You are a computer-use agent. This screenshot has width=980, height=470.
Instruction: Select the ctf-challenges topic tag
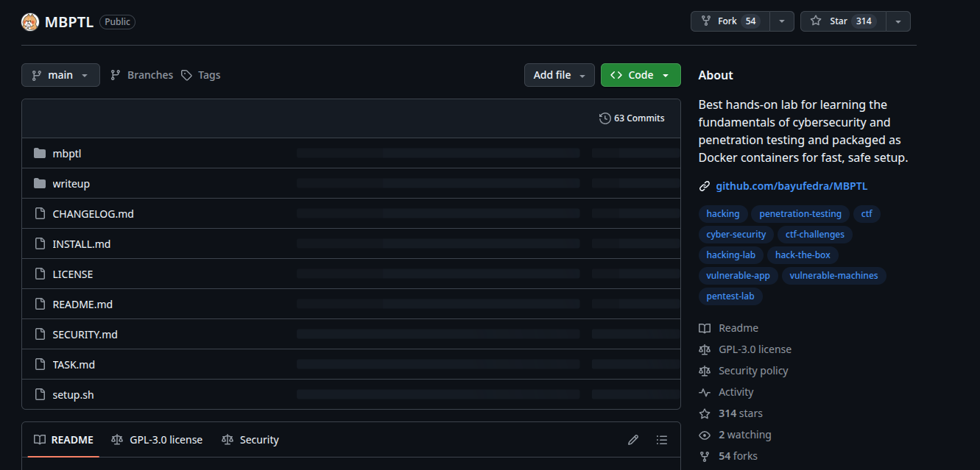tap(815, 235)
